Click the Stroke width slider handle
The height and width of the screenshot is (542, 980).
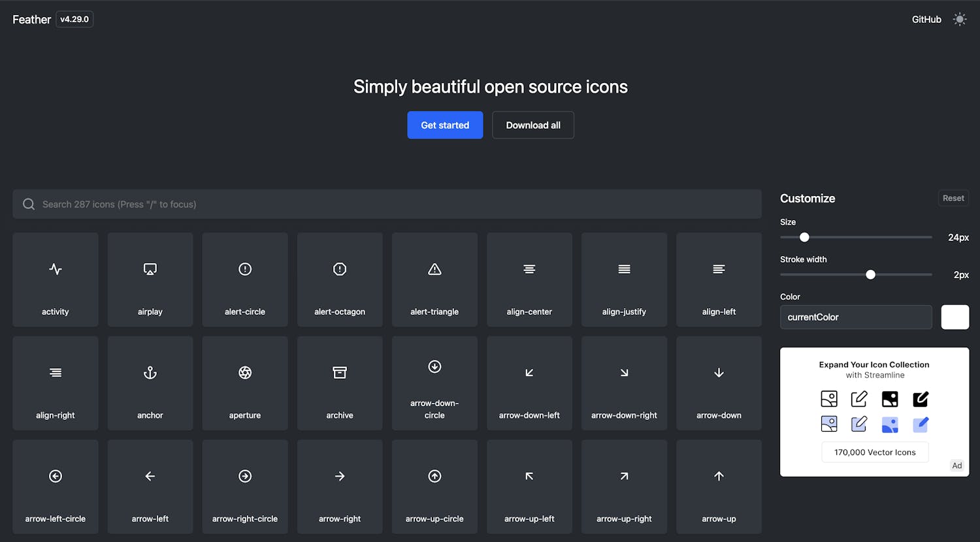pos(870,275)
